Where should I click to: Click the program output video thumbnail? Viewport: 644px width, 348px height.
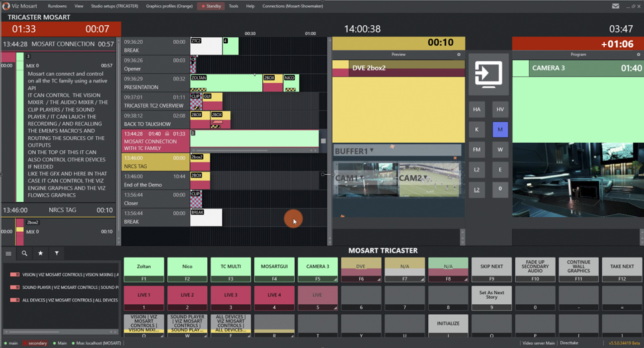pos(578,180)
